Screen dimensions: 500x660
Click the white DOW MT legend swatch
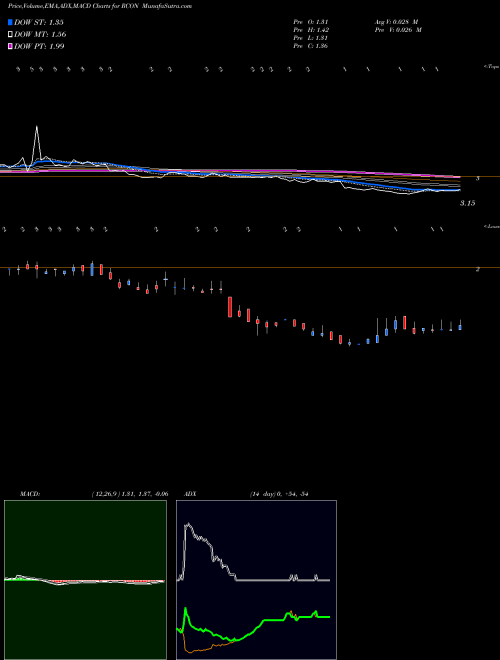pos(11,35)
